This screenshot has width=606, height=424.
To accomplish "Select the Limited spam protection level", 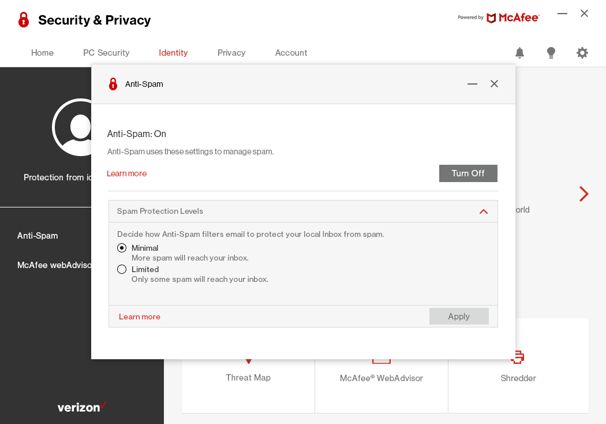I will [122, 269].
